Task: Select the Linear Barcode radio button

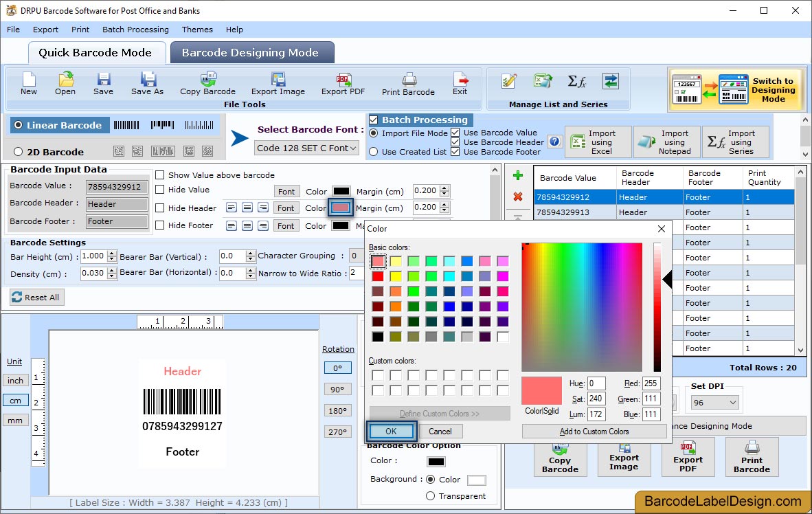Action: pyautogui.click(x=19, y=125)
